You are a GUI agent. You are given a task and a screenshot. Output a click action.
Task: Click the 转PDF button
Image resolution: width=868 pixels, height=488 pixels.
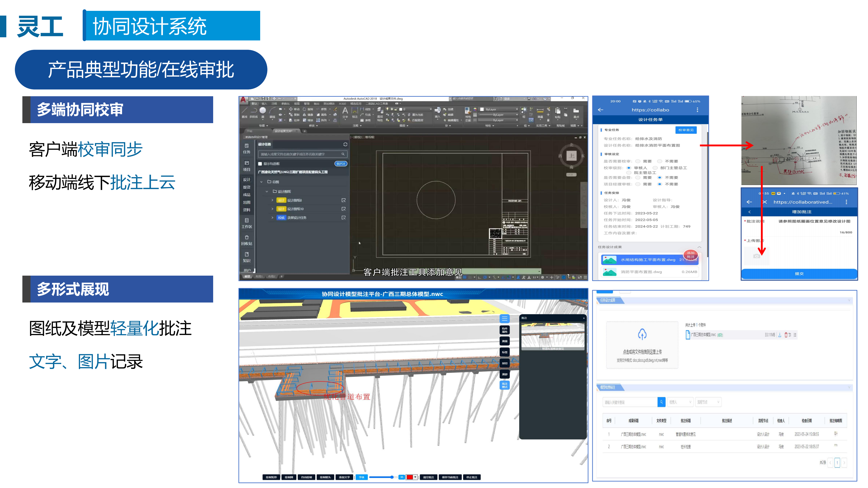[341, 164]
